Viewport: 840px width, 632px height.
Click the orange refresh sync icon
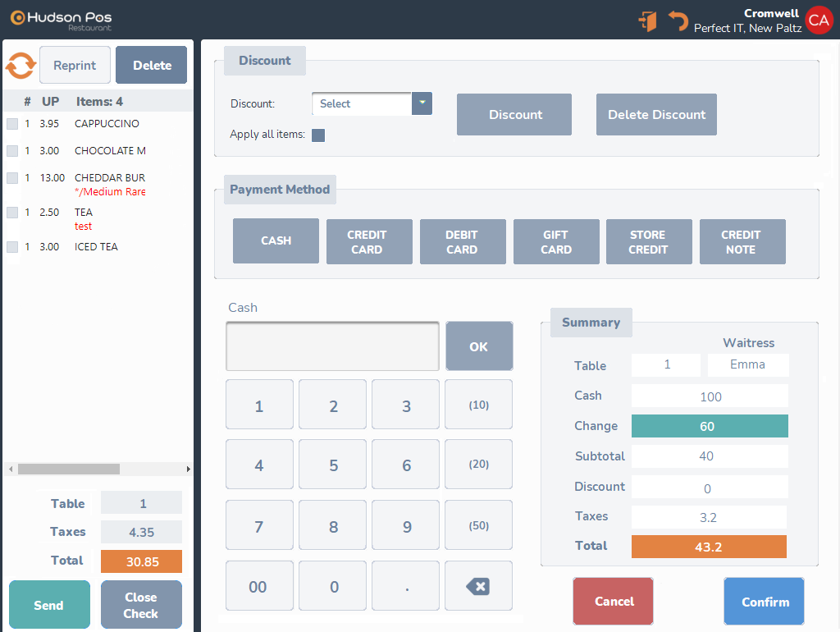21,65
